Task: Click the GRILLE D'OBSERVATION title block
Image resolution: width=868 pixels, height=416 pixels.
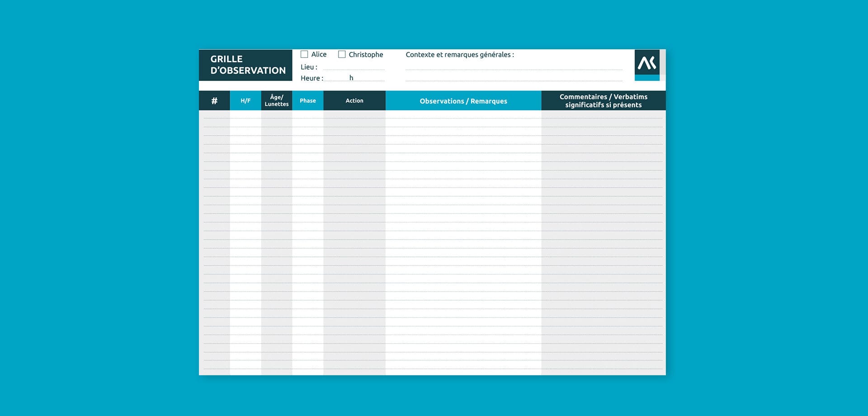Action: click(245, 65)
